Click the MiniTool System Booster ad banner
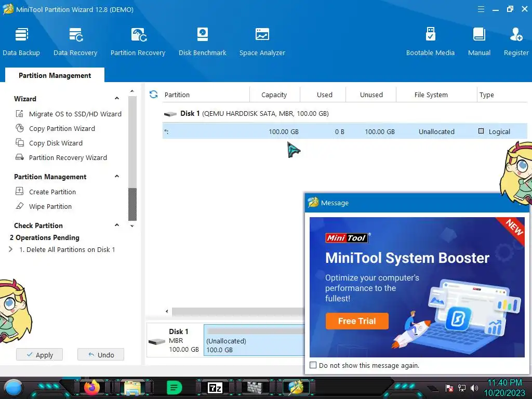This screenshot has height=399, width=532. pyautogui.click(x=417, y=287)
